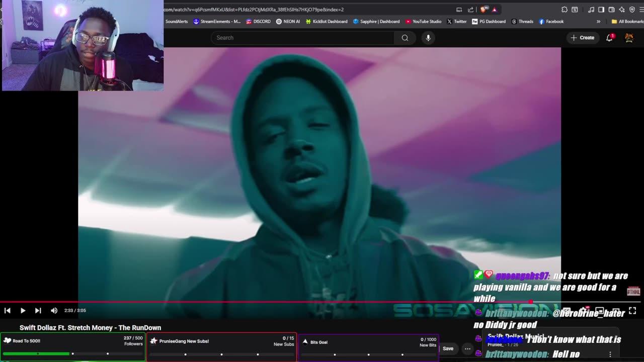The height and width of the screenshot is (362, 644).
Task: Click the magnifying glass search button
Action: click(405, 38)
